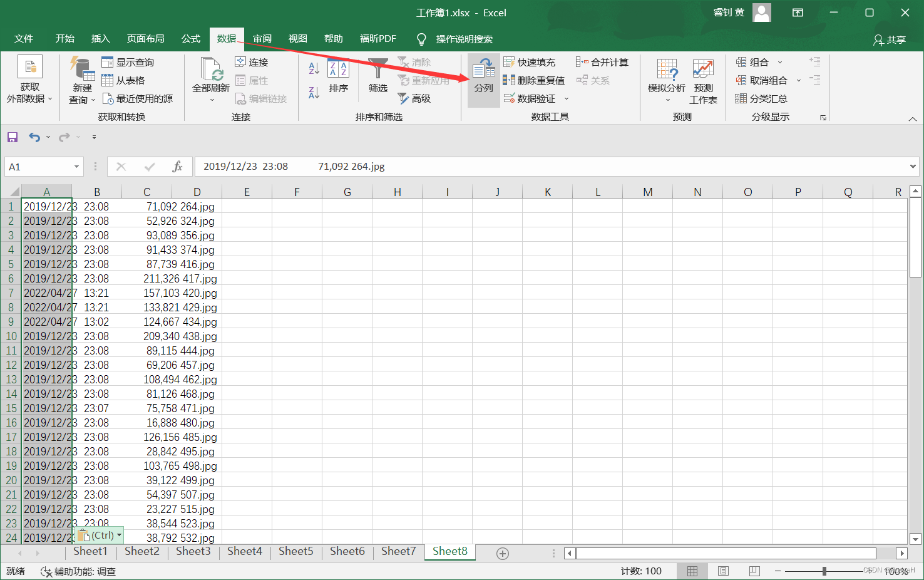Open What-If Analysis (模拟分析)
Screen dimensions: 924x580
667,80
